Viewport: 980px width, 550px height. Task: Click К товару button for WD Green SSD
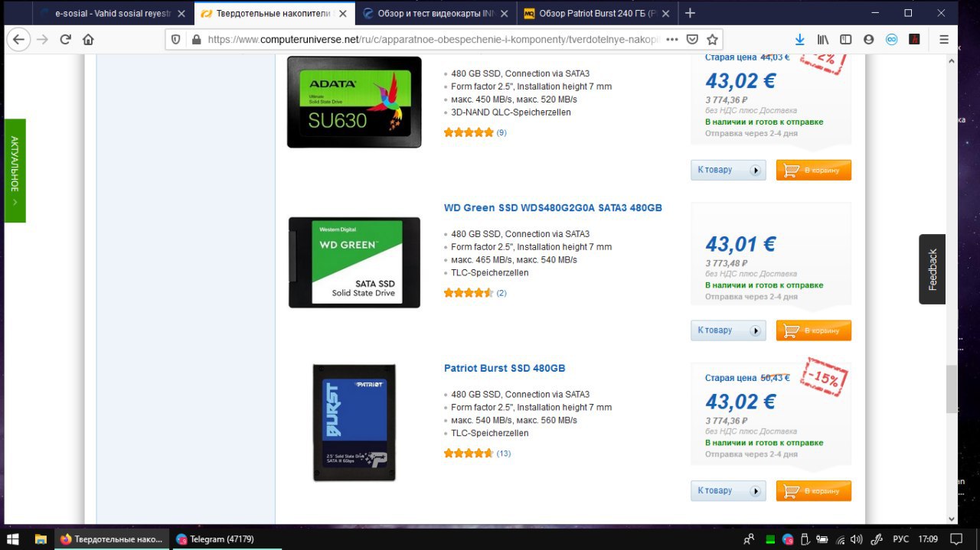tap(728, 330)
